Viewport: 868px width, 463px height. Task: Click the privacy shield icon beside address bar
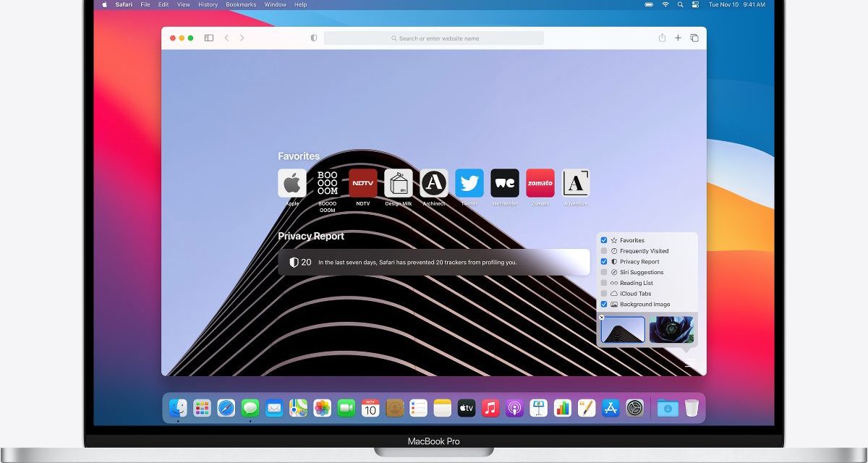[313, 38]
